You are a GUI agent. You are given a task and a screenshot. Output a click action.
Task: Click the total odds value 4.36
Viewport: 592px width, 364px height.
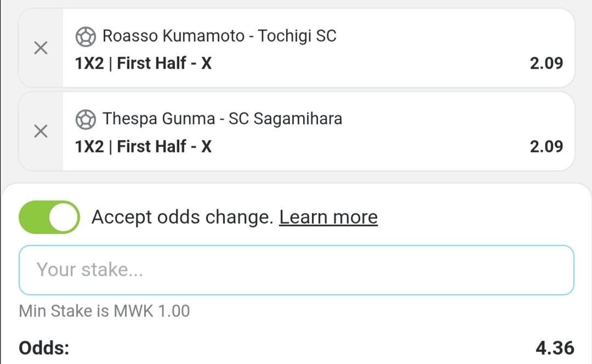point(555,348)
